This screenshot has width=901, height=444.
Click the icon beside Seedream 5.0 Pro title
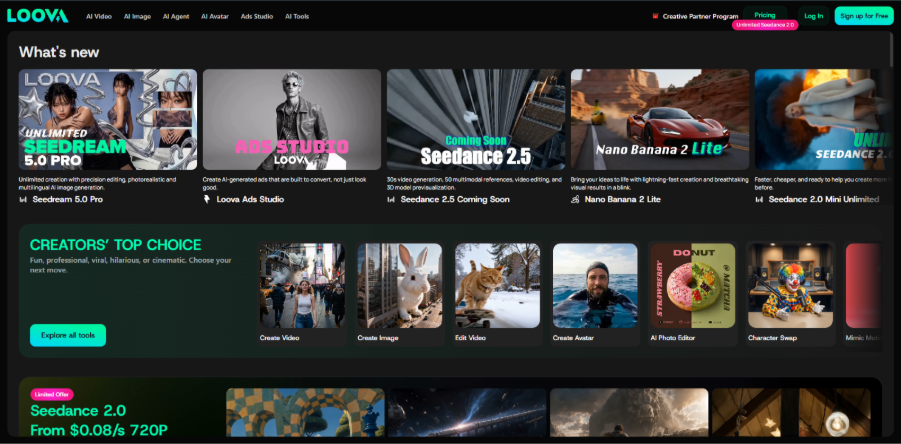click(24, 199)
